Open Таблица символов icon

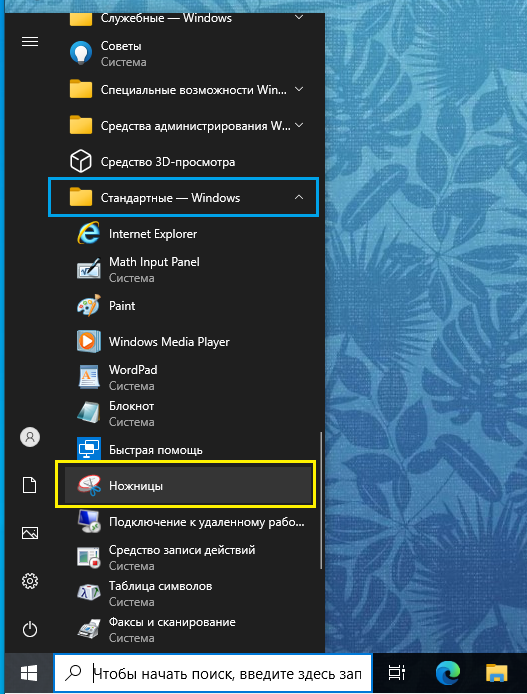89,594
